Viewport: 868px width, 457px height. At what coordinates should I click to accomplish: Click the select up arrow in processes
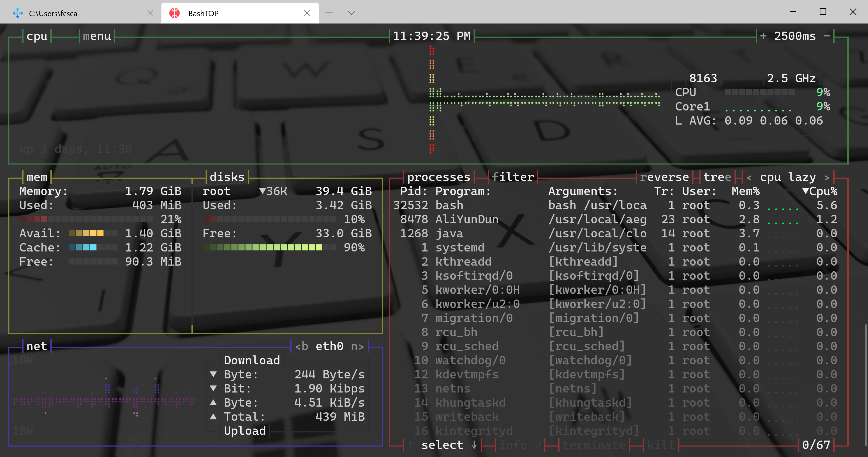[410, 445]
